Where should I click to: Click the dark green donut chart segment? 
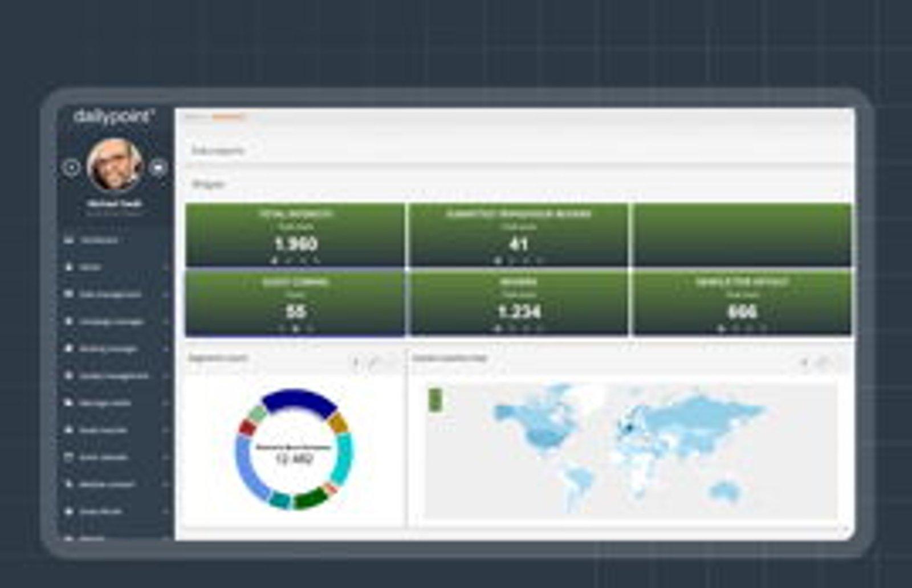(311, 499)
